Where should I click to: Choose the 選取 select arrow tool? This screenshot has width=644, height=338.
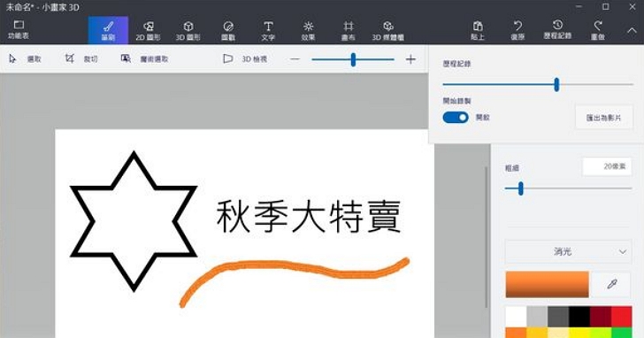click(25, 59)
